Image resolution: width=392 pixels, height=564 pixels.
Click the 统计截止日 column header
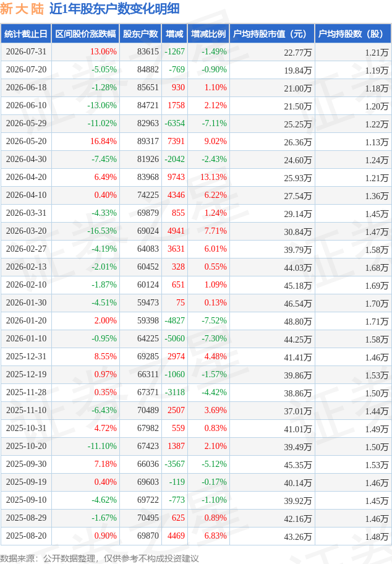click(x=26, y=34)
